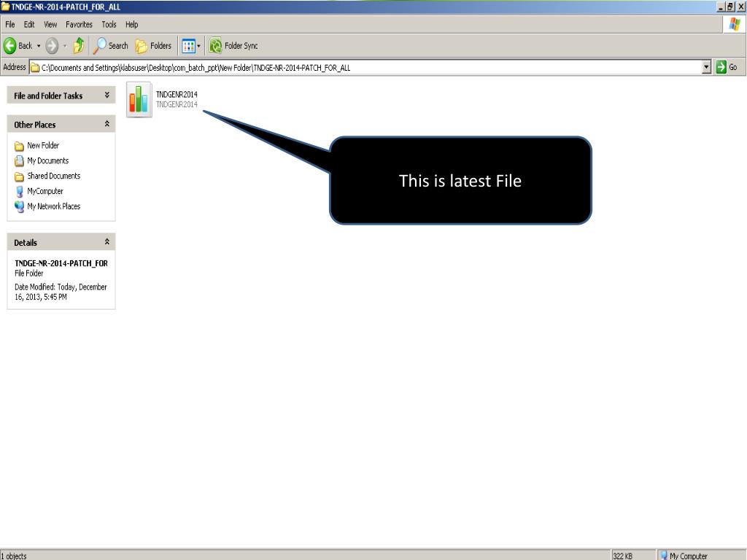Toggle the Folders tree pane
Image resolution: width=747 pixels, height=560 pixels.
(153, 46)
